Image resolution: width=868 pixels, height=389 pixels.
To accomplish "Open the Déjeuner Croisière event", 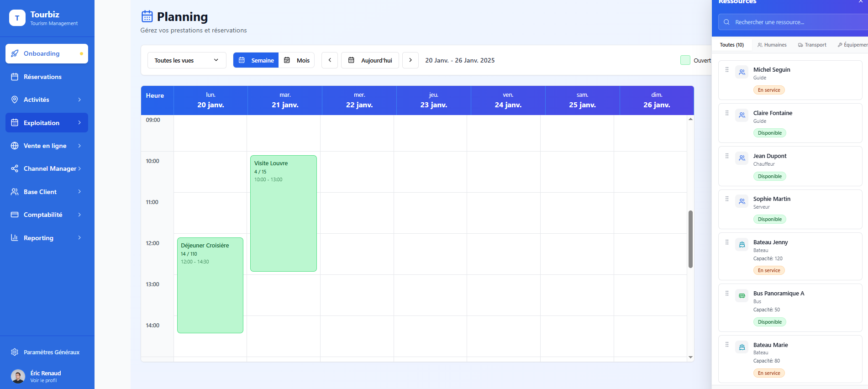I will (x=210, y=285).
